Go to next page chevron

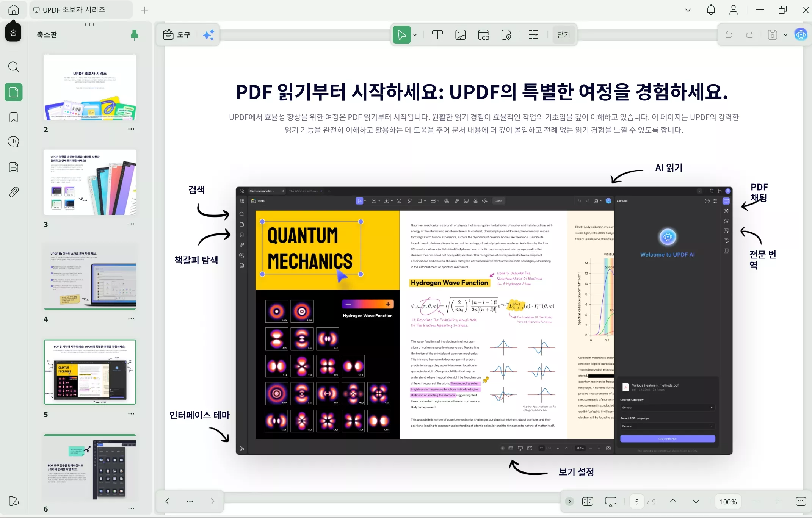coord(696,501)
